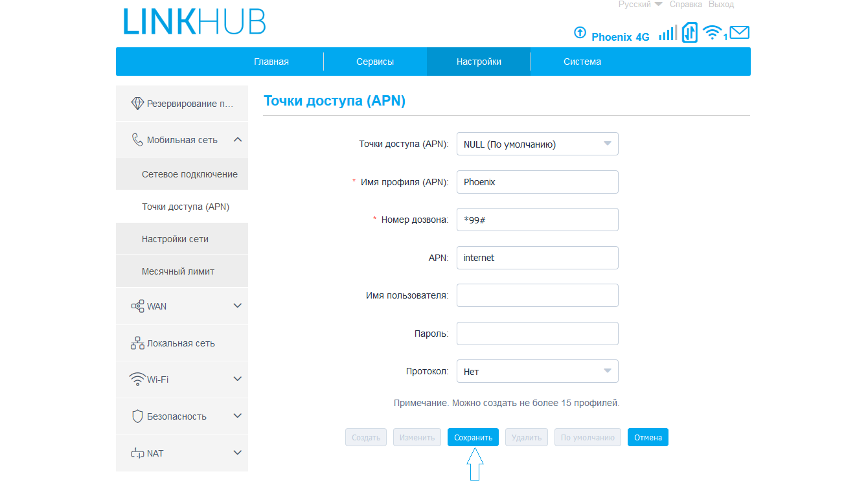Click the Локальная сеть LAN icon

click(137, 343)
